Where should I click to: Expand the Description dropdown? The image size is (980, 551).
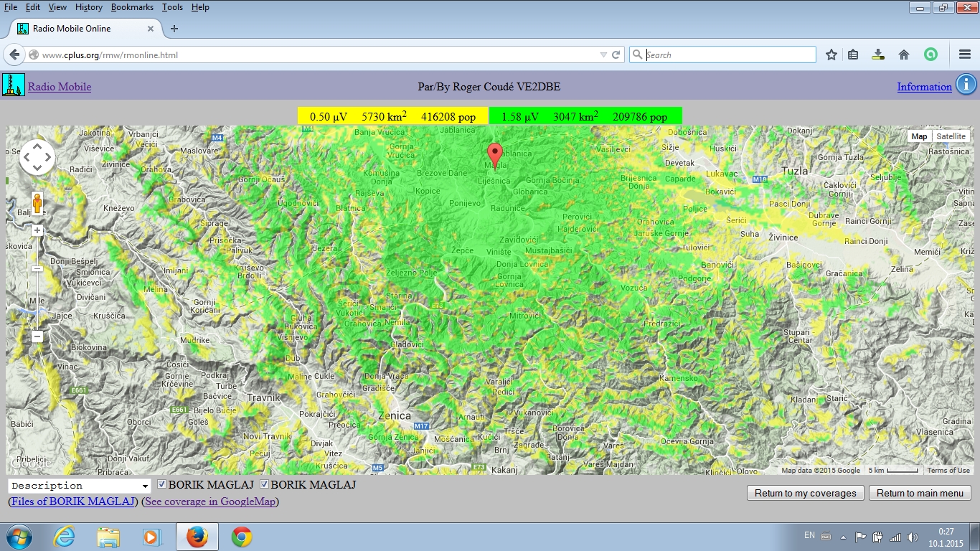point(79,486)
